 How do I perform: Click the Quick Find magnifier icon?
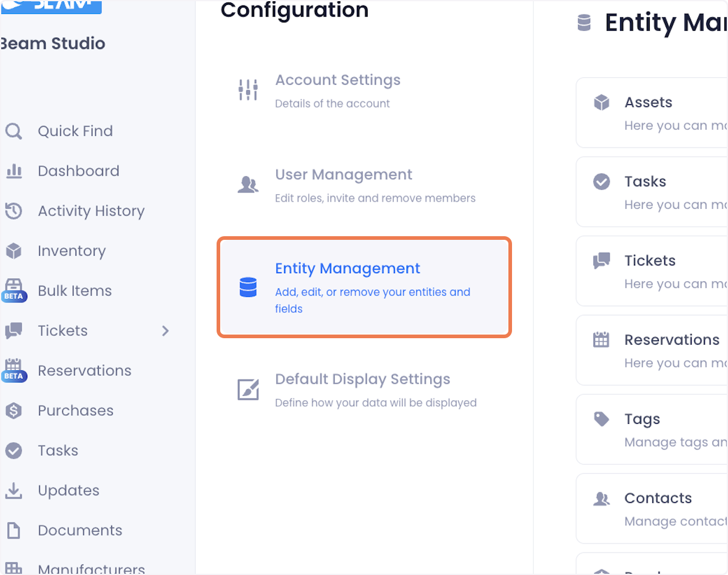13,131
